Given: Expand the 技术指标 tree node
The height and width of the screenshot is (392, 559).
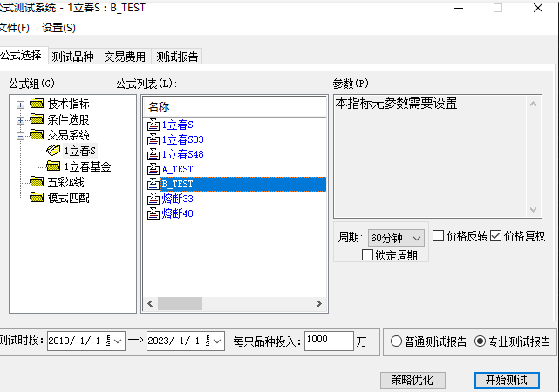Looking at the screenshot, I should click(x=20, y=105).
